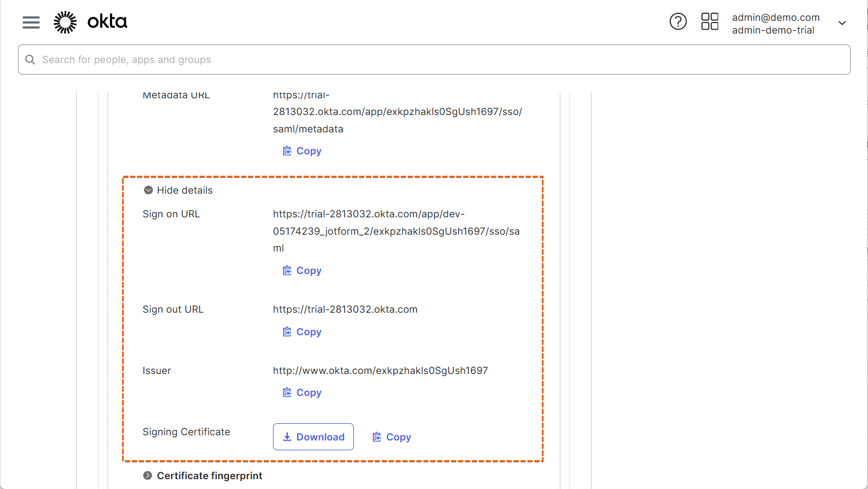Click the Signing Certificate label
The image size is (868, 489).
pyautogui.click(x=186, y=432)
